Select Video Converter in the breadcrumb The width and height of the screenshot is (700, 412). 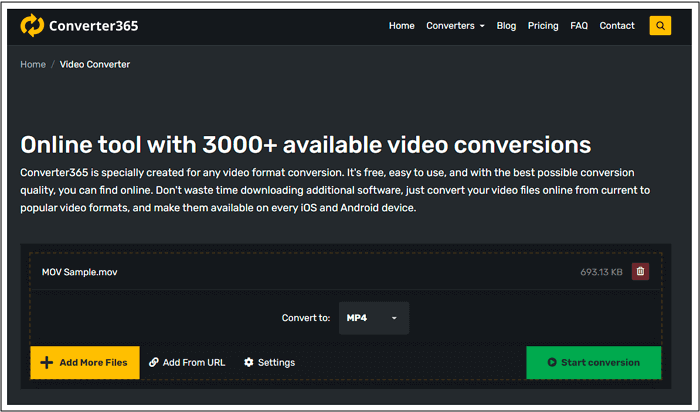pyautogui.click(x=95, y=65)
